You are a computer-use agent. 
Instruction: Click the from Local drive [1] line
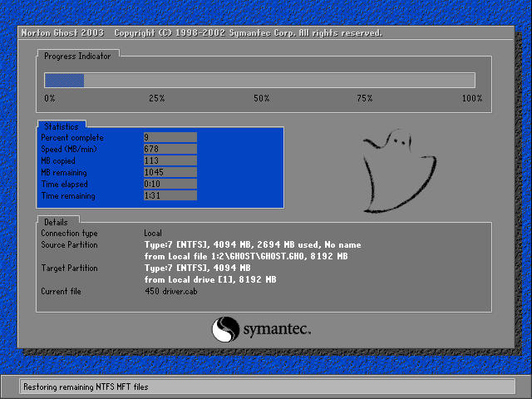[x=210, y=279]
